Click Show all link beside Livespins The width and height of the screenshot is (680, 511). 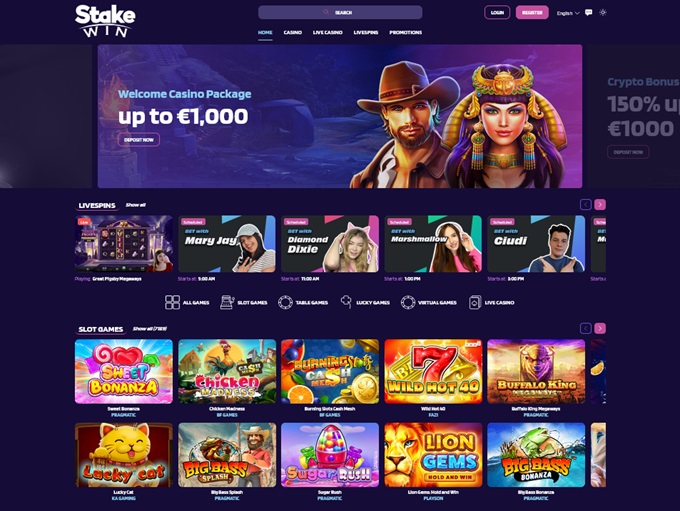(136, 205)
